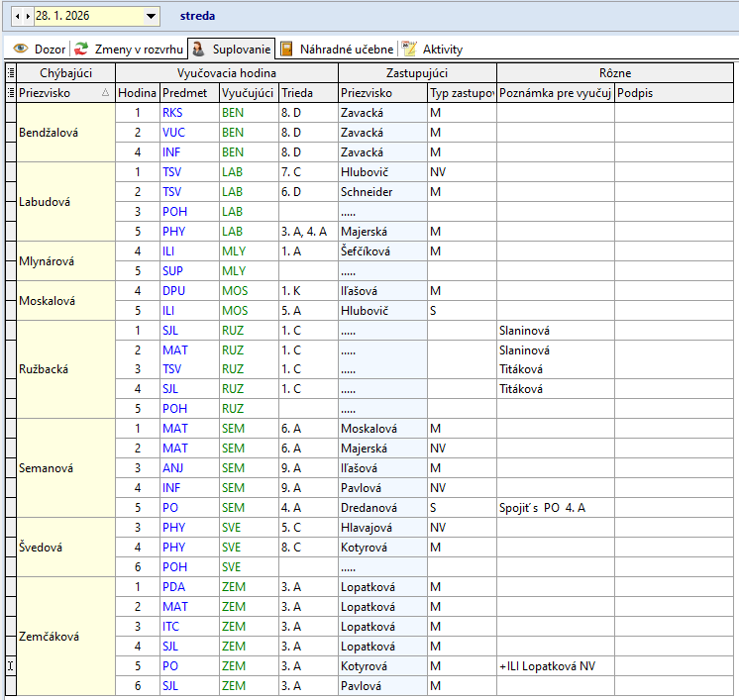The height and width of the screenshot is (700, 739).
Task: Go to the previous day with left arrow
Action: (17, 16)
